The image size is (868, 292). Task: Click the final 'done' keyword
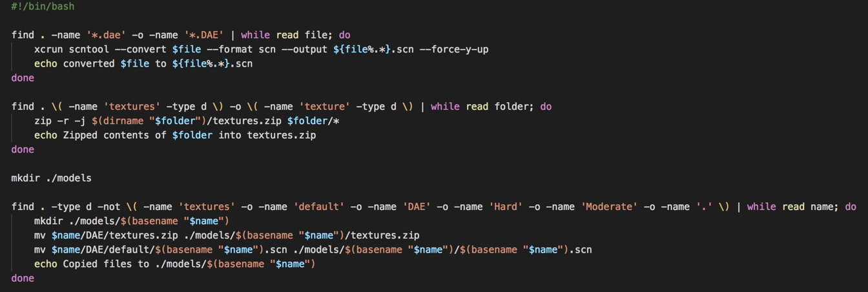point(23,278)
